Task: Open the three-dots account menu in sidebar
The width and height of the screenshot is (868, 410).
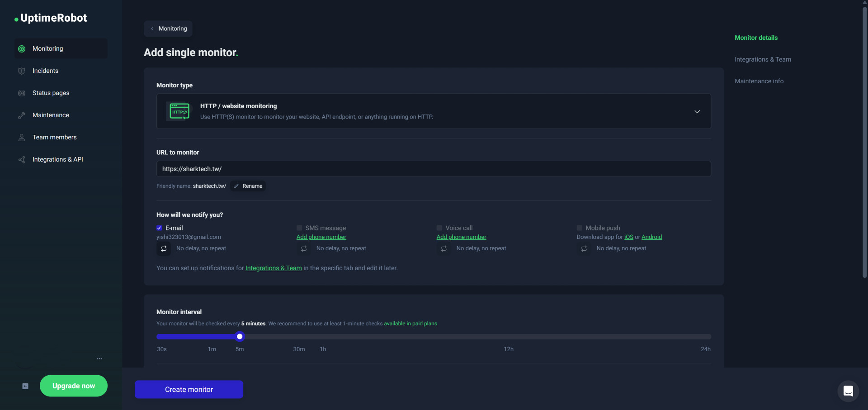Action: coord(99,358)
